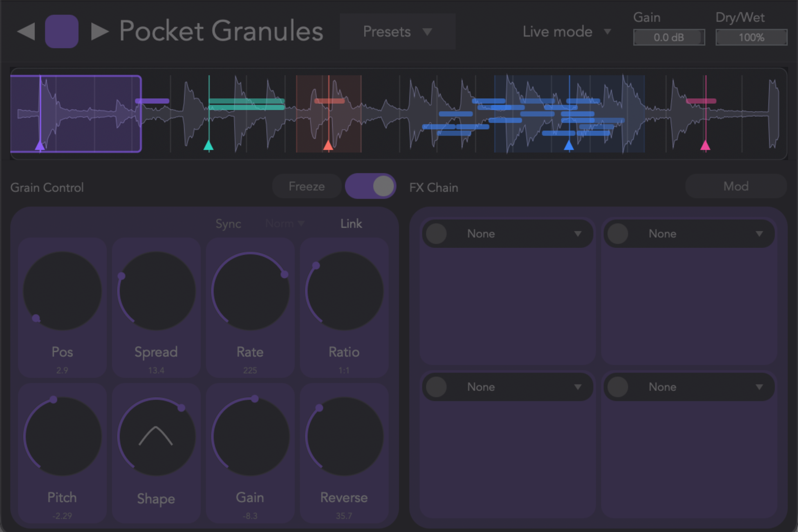Toggle the purple switch beside Freeze
798x532 pixels.
click(370, 186)
